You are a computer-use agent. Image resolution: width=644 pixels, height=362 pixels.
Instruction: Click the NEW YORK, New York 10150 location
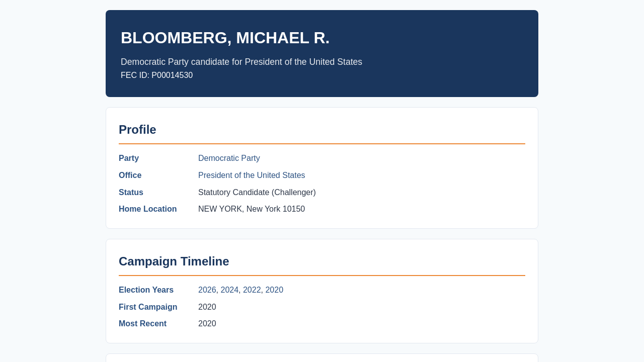252,209
